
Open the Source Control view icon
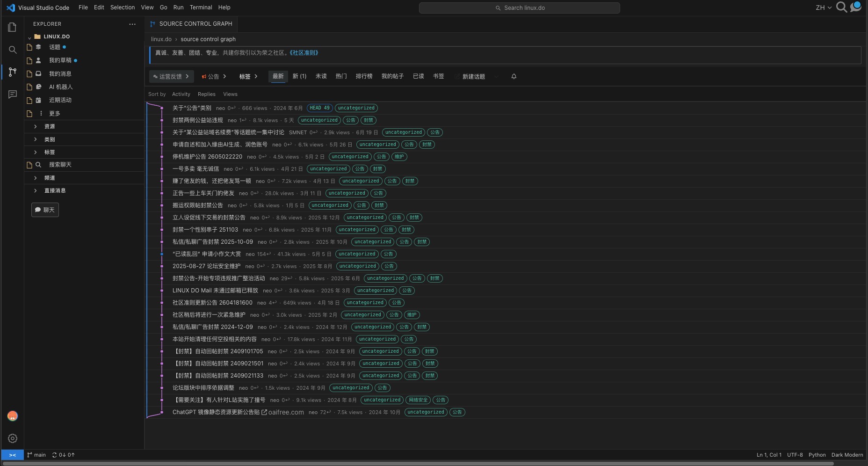pyautogui.click(x=13, y=72)
